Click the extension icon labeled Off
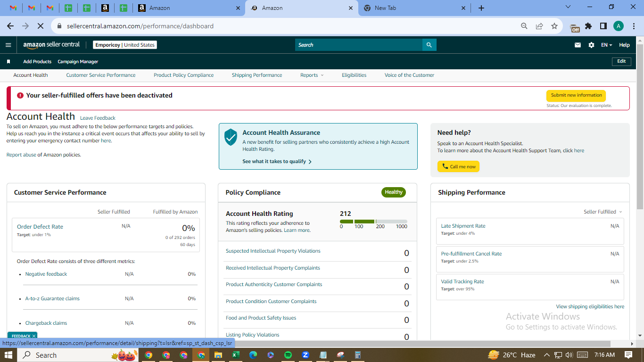The height and width of the screenshot is (362, 644). pyautogui.click(x=575, y=27)
